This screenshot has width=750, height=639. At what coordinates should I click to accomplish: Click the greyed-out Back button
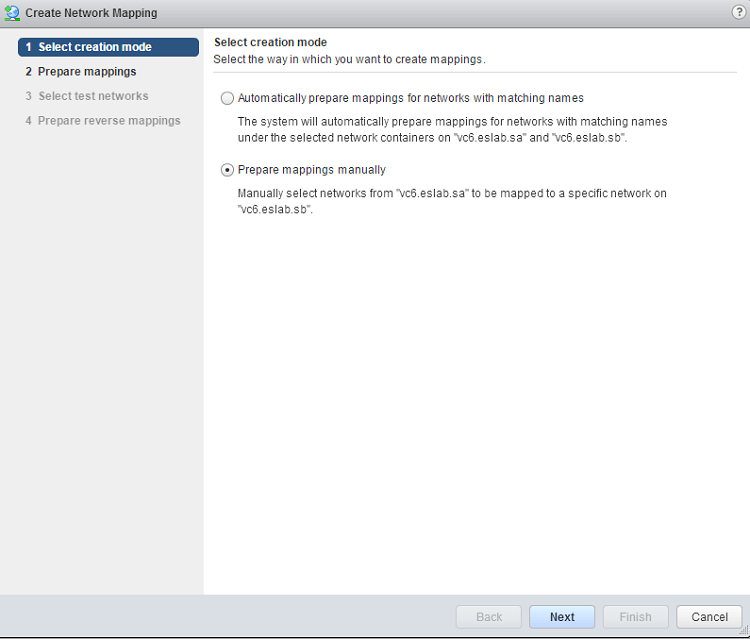[x=489, y=617]
